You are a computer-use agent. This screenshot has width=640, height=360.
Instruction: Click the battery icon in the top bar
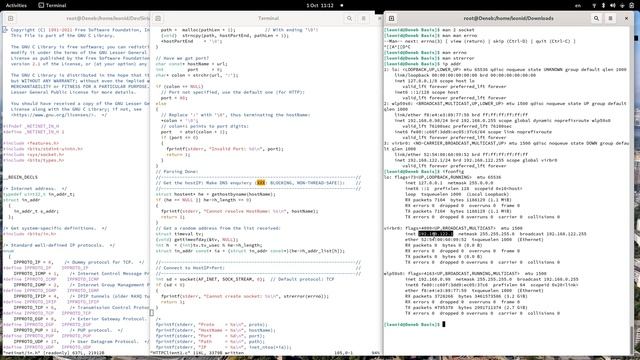click(631, 5)
